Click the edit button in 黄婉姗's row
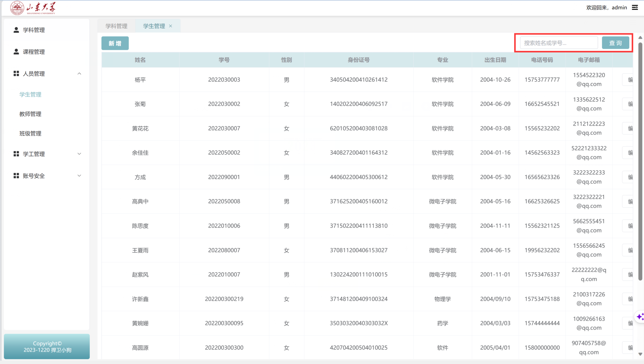Image resolution: width=644 pixels, height=364 pixels. click(628, 323)
